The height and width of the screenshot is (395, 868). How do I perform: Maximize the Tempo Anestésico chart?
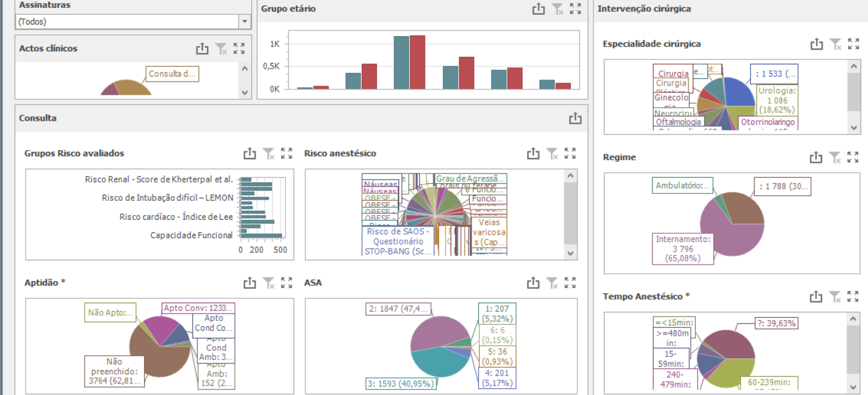(853, 296)
